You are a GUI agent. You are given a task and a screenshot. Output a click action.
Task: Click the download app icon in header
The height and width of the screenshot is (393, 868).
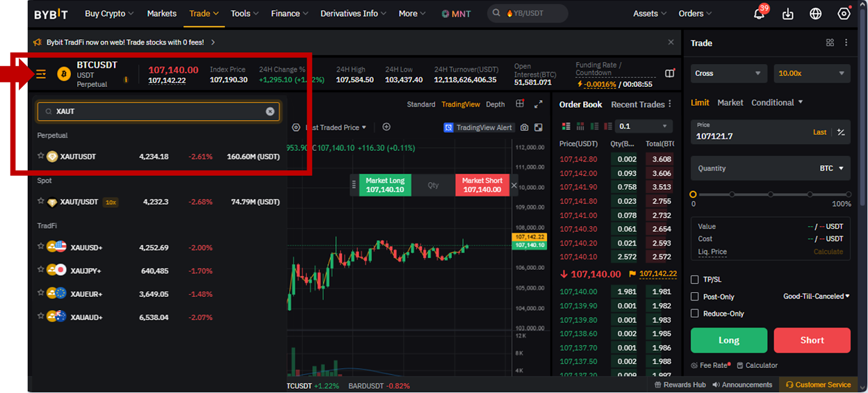point(788,14)
